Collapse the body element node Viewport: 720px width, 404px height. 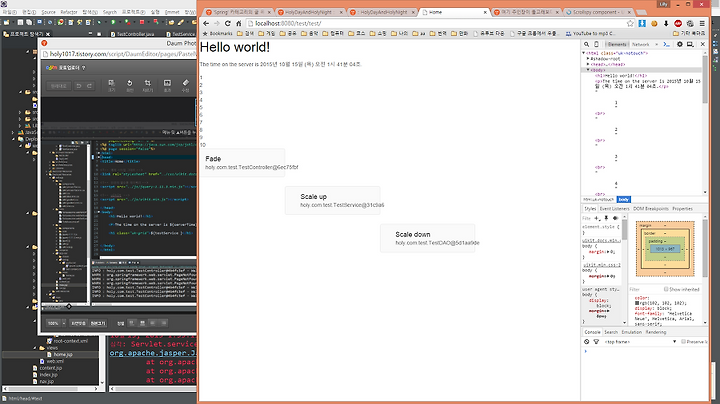pyautogui.click(x=588, y=70)
